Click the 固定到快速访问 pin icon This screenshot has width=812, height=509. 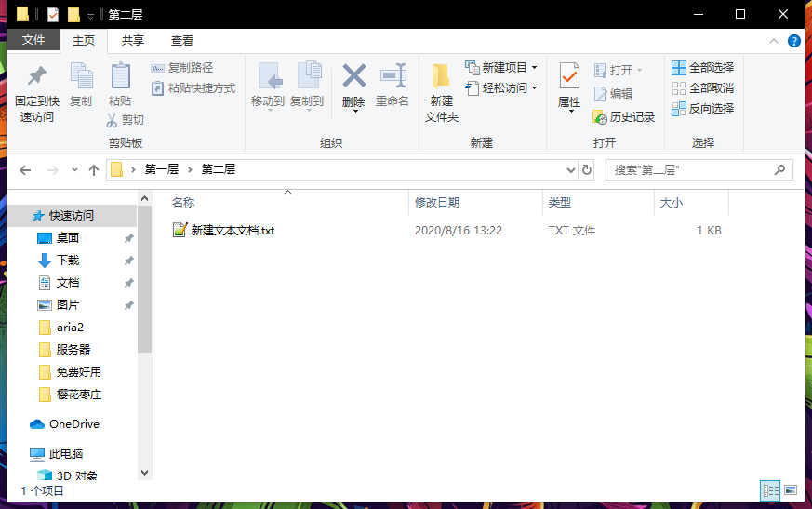pos(37,76)
